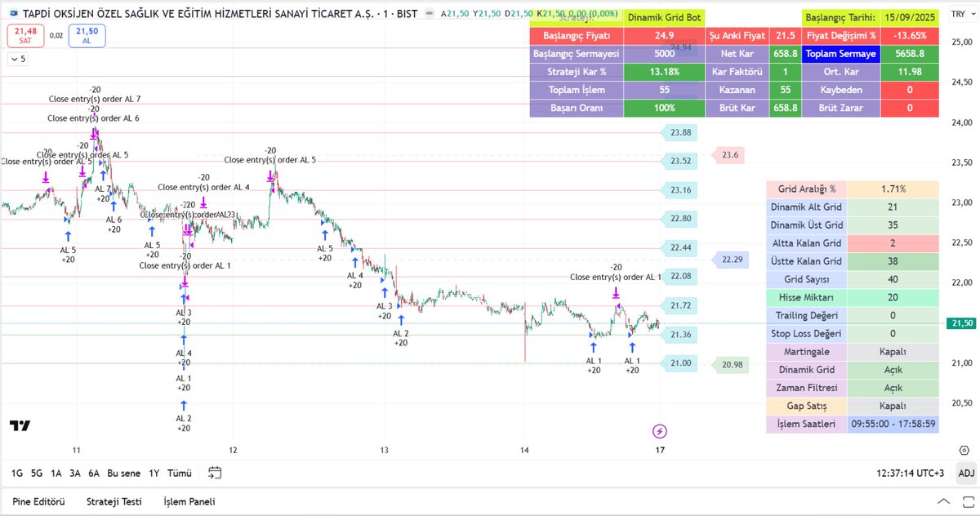Click the İşlem Saatleri 09:55:00 - 17:58:59 value
The image size is (980, 516).
(x=893, y=425)
